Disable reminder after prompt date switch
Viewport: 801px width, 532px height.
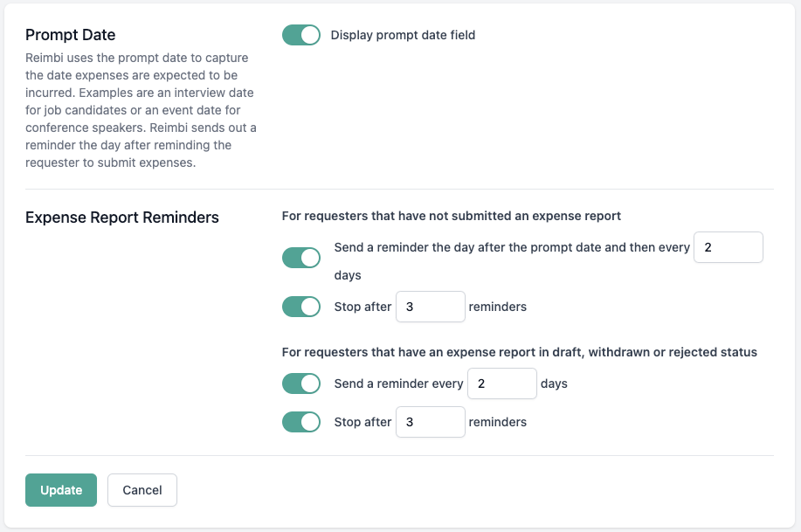coord(301,258)
